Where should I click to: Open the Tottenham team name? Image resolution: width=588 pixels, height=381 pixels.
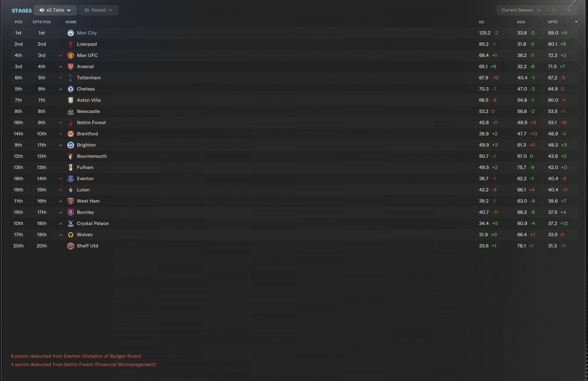coord(89,78)
